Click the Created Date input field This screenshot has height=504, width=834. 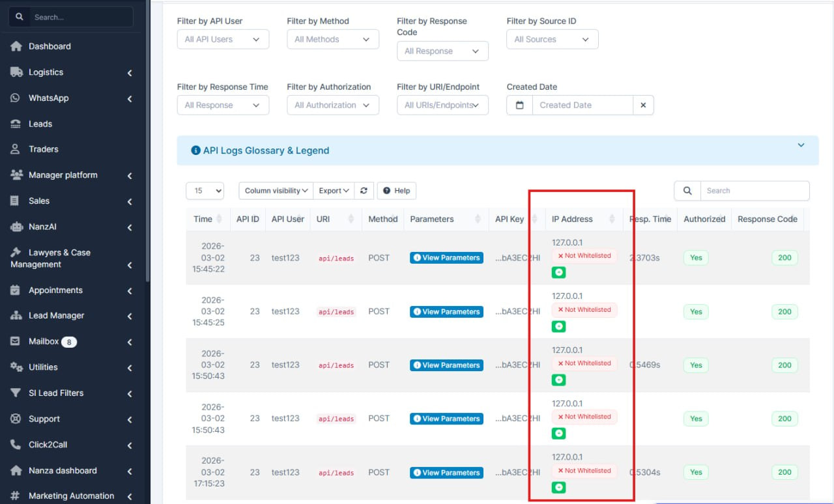point(582,105)
